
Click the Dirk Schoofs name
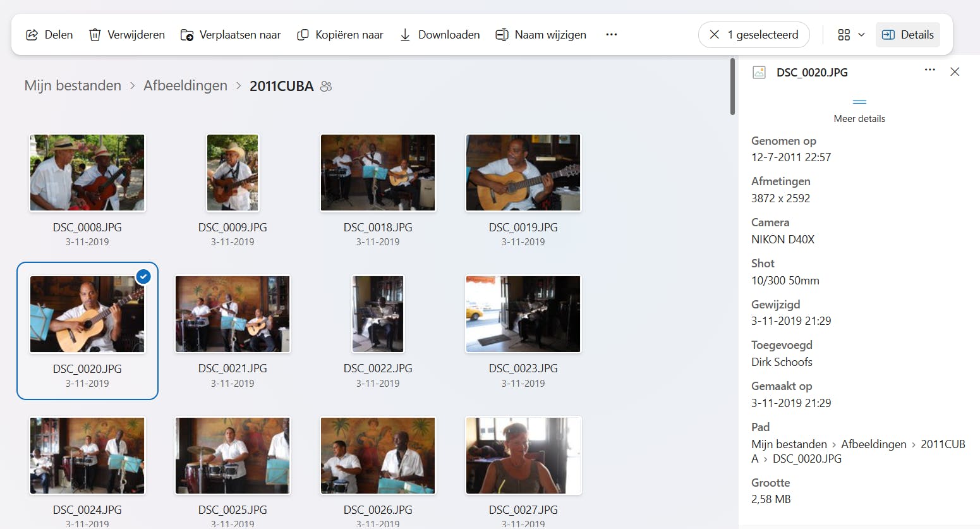click(x=782, y=362)
